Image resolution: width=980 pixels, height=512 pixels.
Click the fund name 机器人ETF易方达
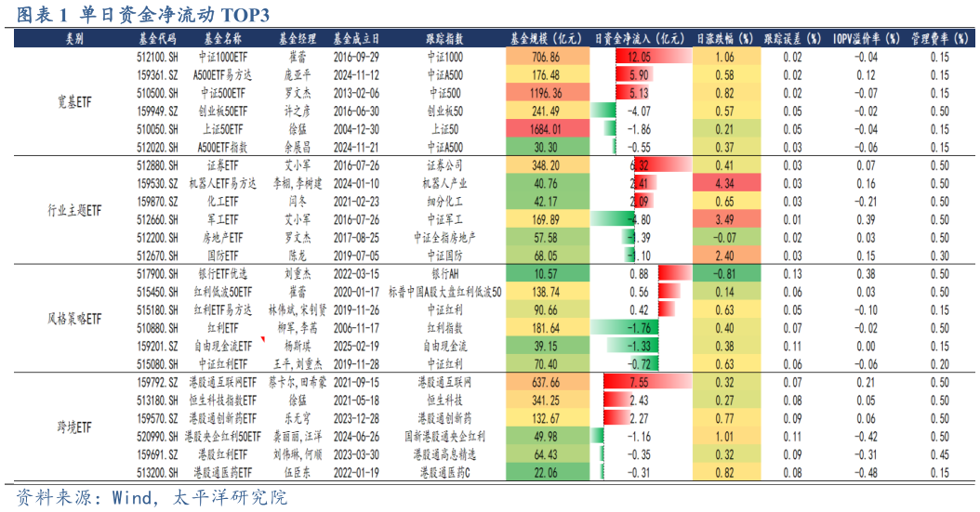click(222, 184)
